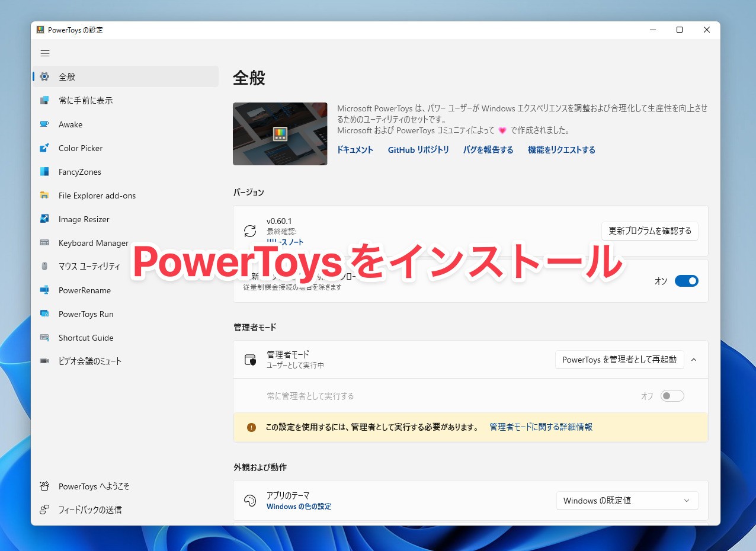Click the 全般 page heading

249,78
